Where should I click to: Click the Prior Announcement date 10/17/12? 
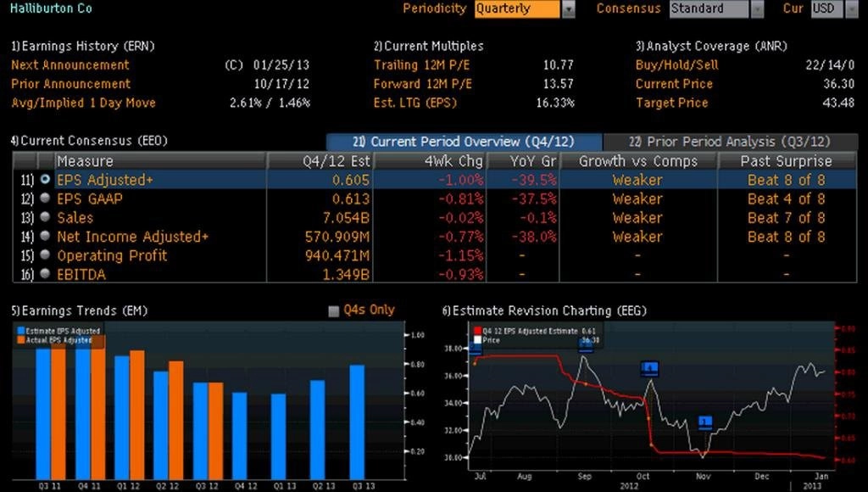pos(281,84)
